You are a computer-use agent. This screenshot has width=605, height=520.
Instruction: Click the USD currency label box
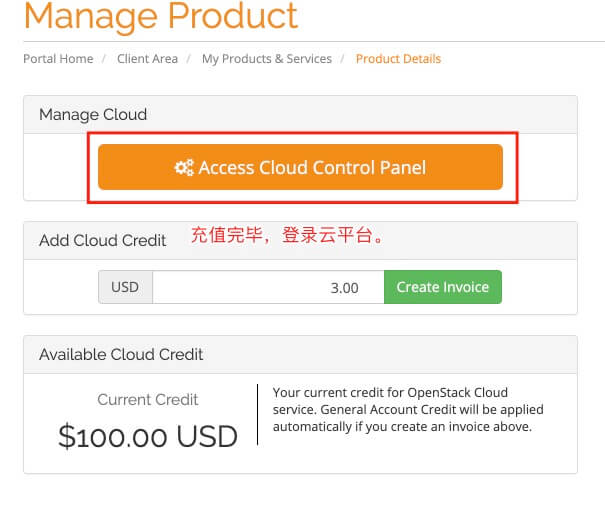point(125,287)
